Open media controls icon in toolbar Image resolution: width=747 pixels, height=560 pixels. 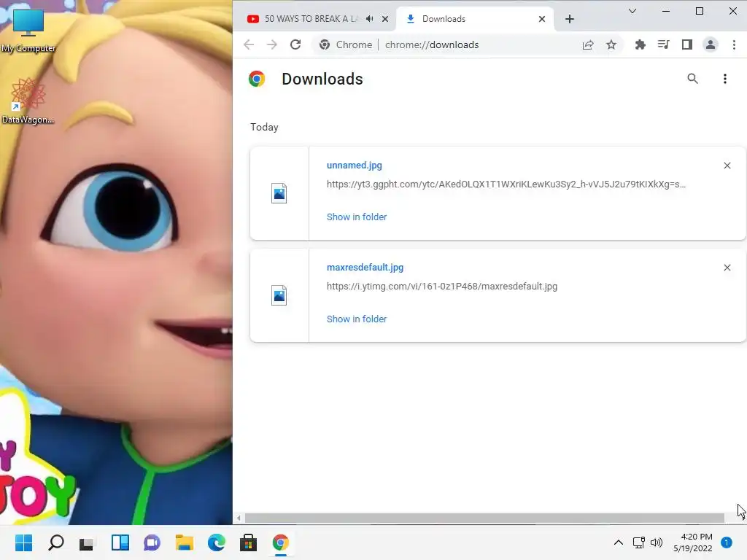click(x=663, y=44)
